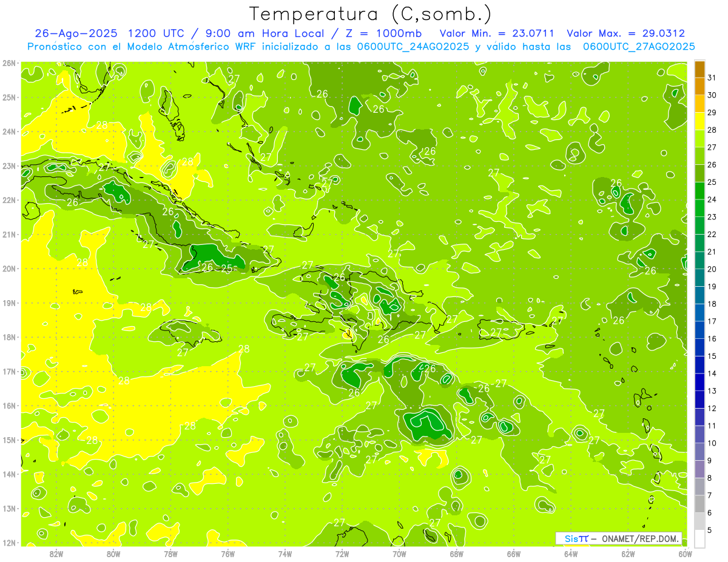Click the '18N' latitude axis label
The height and width of the screenshot is (562, 728).
(8, 337)
